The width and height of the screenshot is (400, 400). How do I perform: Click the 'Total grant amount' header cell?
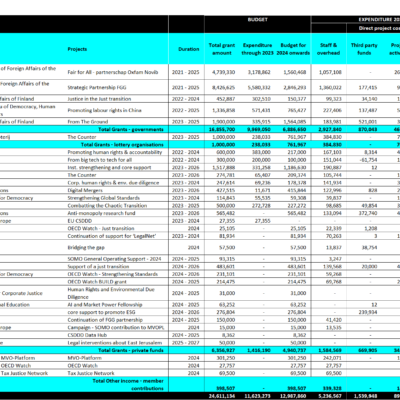(x=222, y=49)
